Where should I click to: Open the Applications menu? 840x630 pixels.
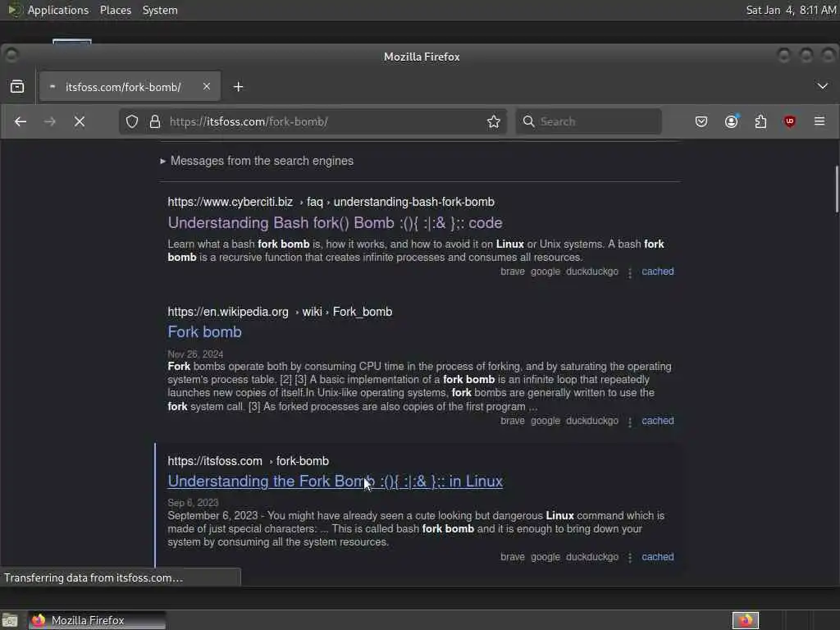pyautogui.click(x=58, y=10)
